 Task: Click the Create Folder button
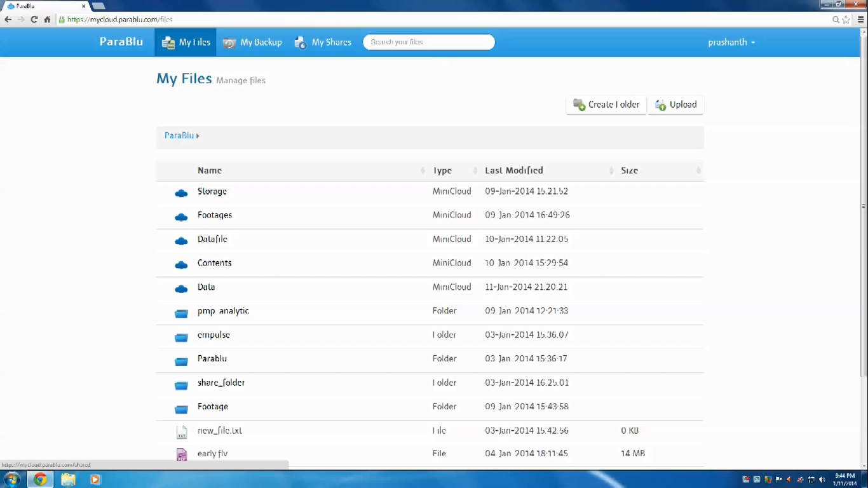(606, 105)
